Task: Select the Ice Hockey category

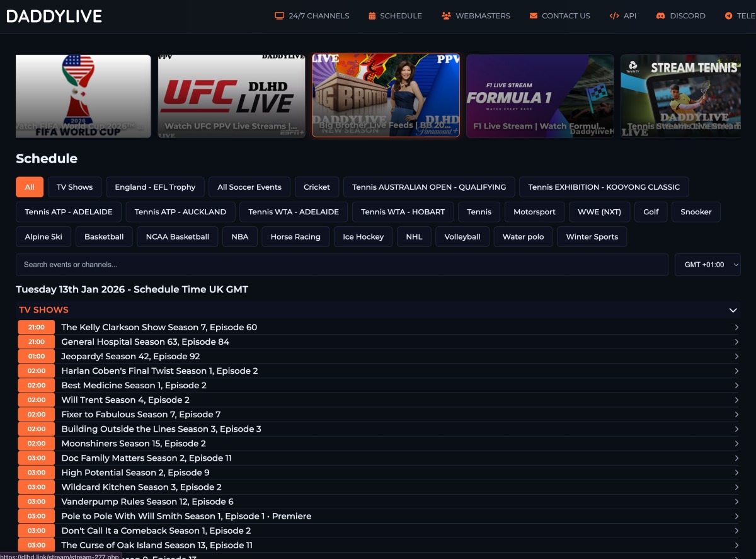Action: pyautogui.click(x=363, y=237)
